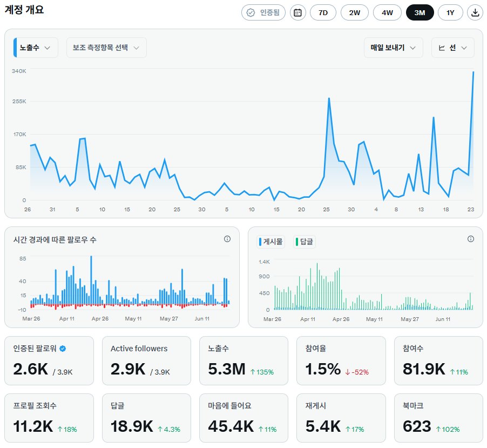This screenshot has height=448, width=487.
Task: Open the 북마크 623 stat card
Action: [438, 418]
